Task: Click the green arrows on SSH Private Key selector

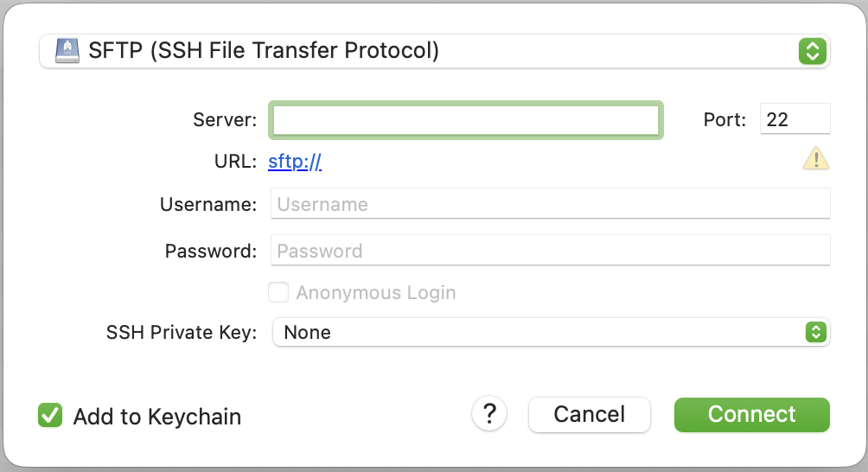Action: [x=815, y=332]
